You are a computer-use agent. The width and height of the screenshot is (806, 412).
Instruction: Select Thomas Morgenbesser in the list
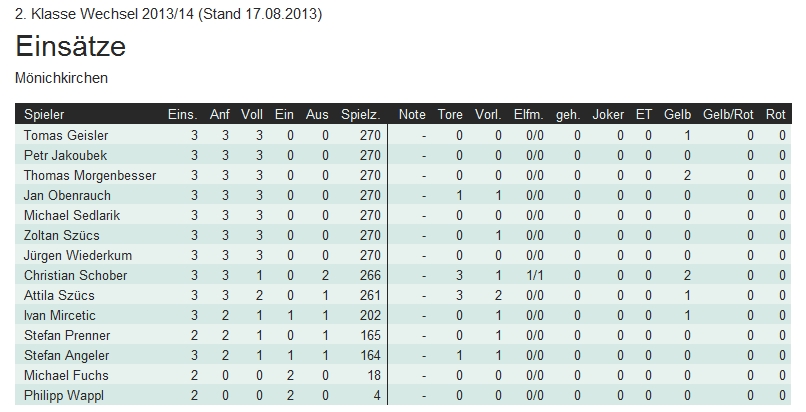[x=90, y=175]
